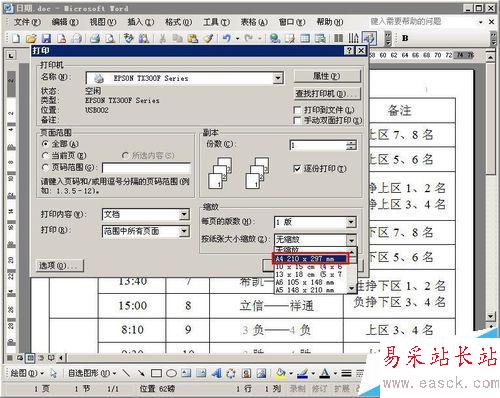Image resolution: width=500 pixels, height=398 pixels.
Task: Click the Format Painter brush icon
Action: tap(209, 38)
